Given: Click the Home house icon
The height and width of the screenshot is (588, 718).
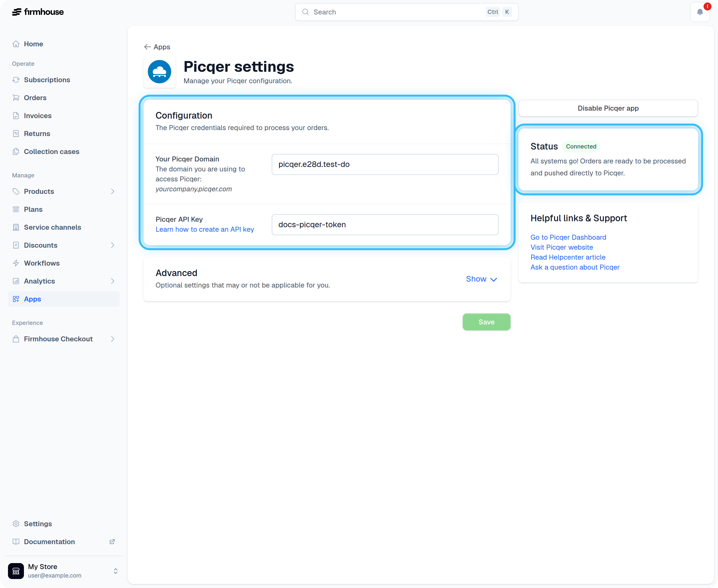Looking at the screenshot, I should click(16, 44).
